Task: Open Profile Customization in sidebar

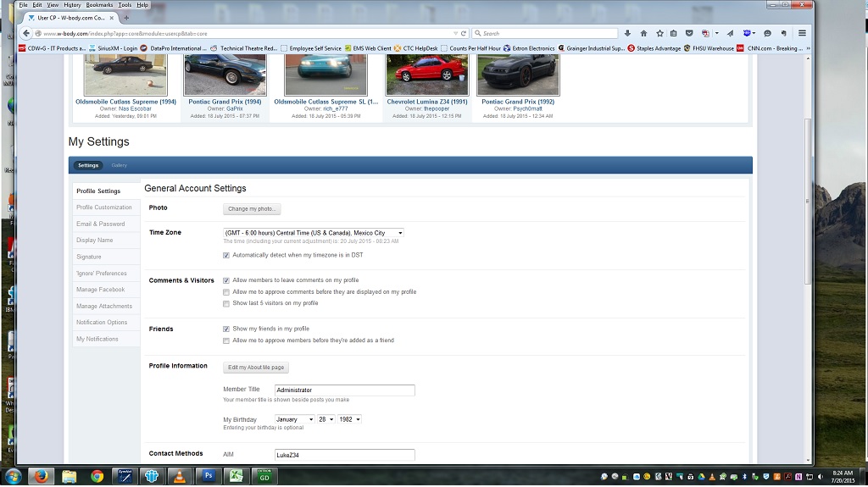Action: (x=104, y=208)
